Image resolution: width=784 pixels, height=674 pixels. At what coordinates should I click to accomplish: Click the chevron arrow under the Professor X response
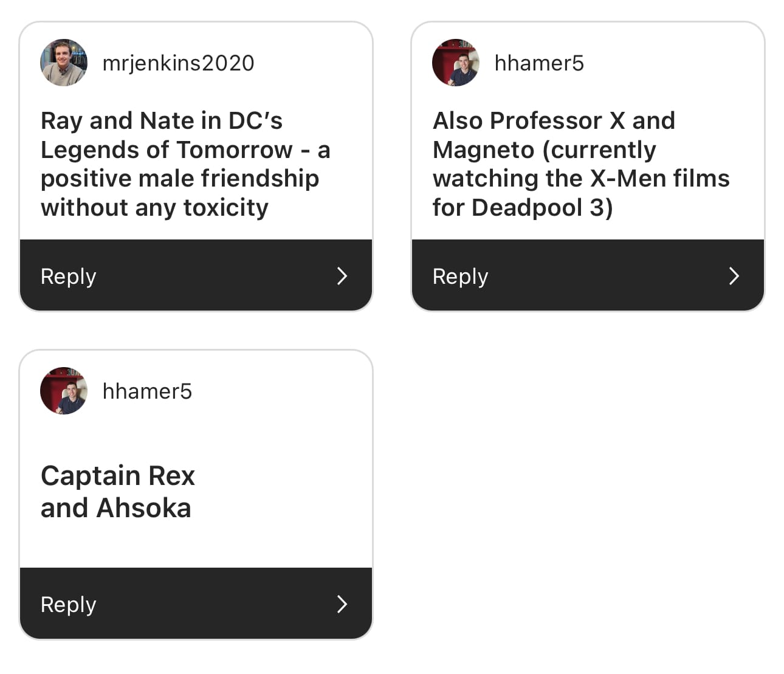pos(734,276)
